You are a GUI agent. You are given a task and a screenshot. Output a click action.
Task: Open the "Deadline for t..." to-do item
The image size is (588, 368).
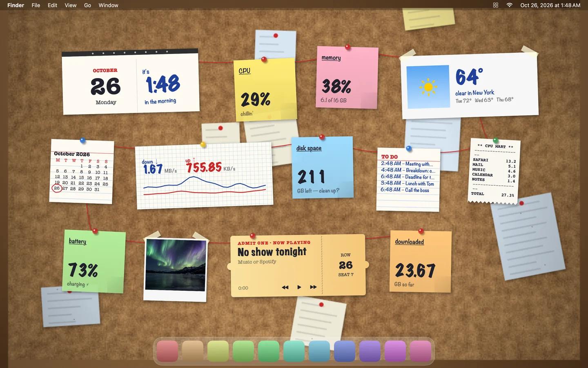coord(408,177)
